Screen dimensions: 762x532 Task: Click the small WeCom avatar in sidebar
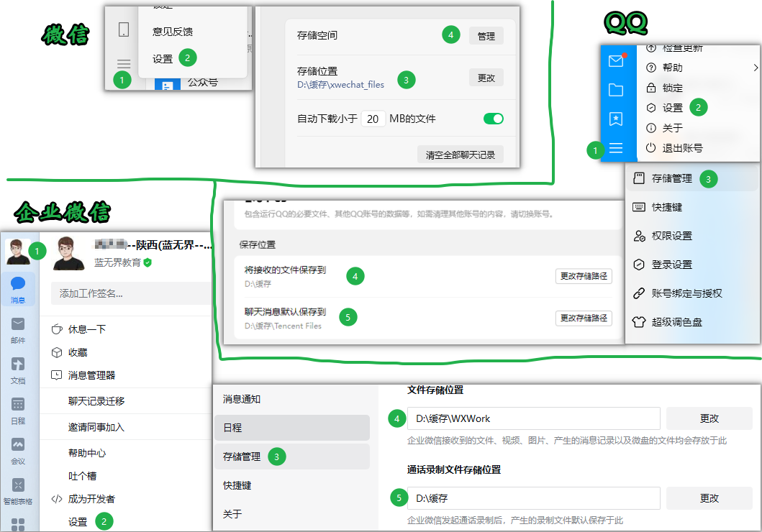(x=18, y=251)
